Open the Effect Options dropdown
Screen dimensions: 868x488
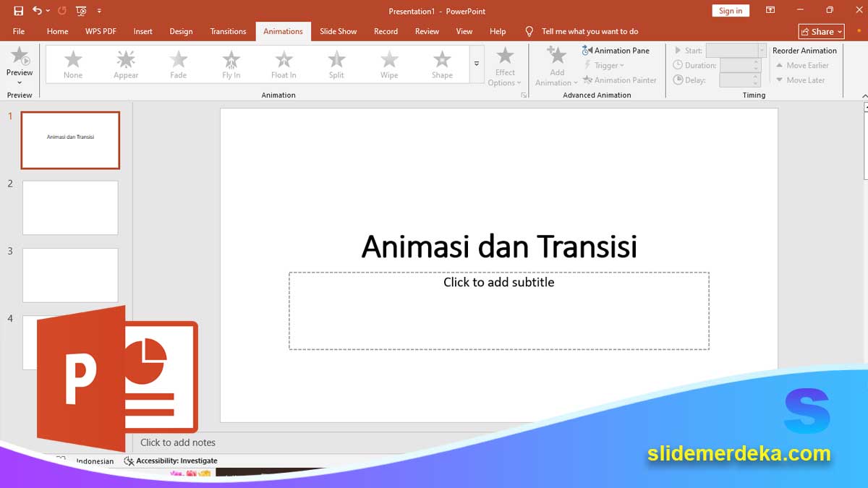coord(505,67)
